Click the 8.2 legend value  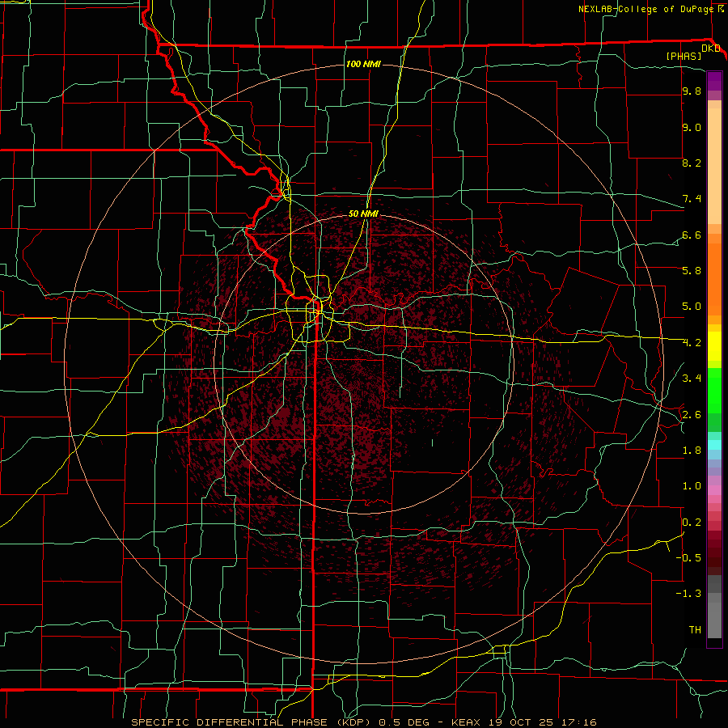[692, 163]
